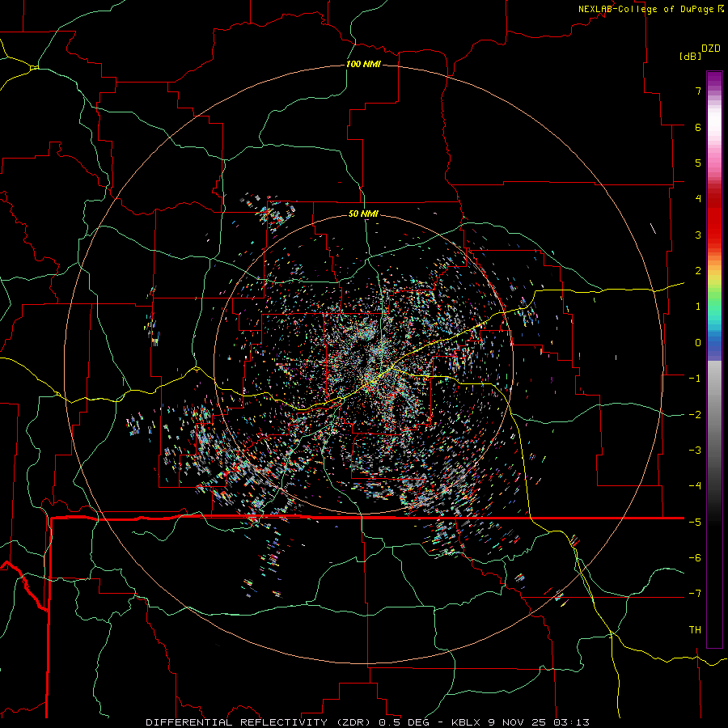
Task: Click the -7 value on color scale
Action: tap(695, 594)
